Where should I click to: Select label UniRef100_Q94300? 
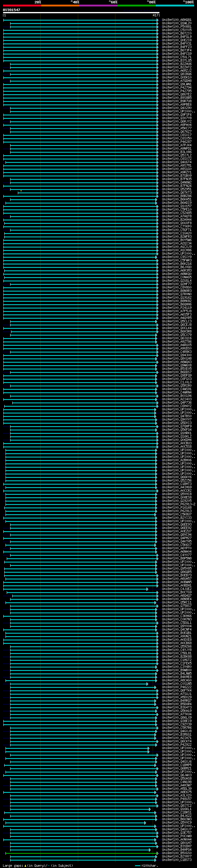pyautogui.click(x=176, y=355)
